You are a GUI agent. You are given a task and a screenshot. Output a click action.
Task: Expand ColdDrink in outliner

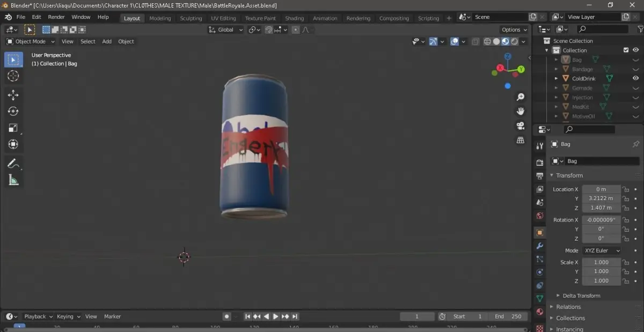(x=557, y=78)
